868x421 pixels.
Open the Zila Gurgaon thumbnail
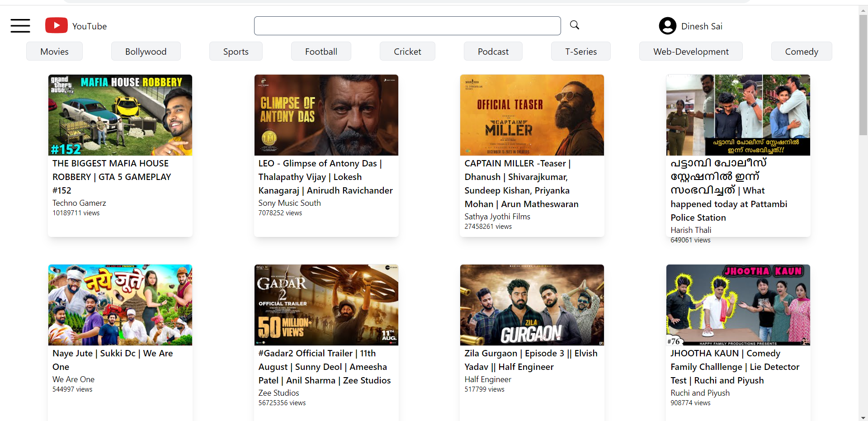pyautogui.click(x=532, y=305)
